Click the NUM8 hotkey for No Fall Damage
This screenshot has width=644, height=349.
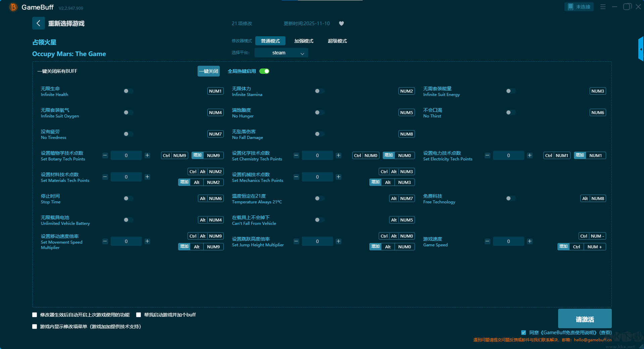tap(407, 134)
